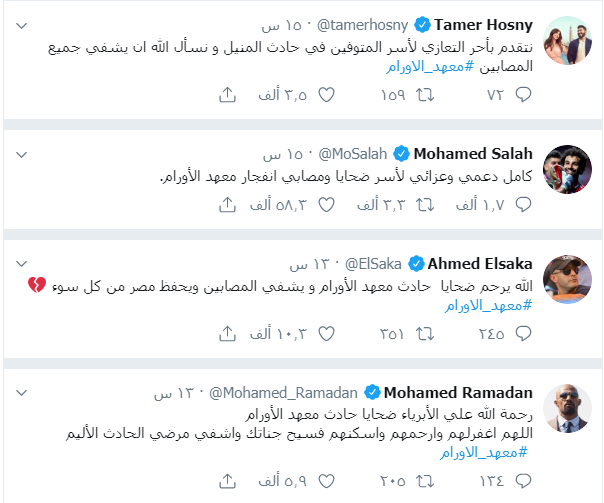Share Mohamed Ramadan's tweet
Image resolution: width=604 pixels, height=503 pixels.
(227, 480)
